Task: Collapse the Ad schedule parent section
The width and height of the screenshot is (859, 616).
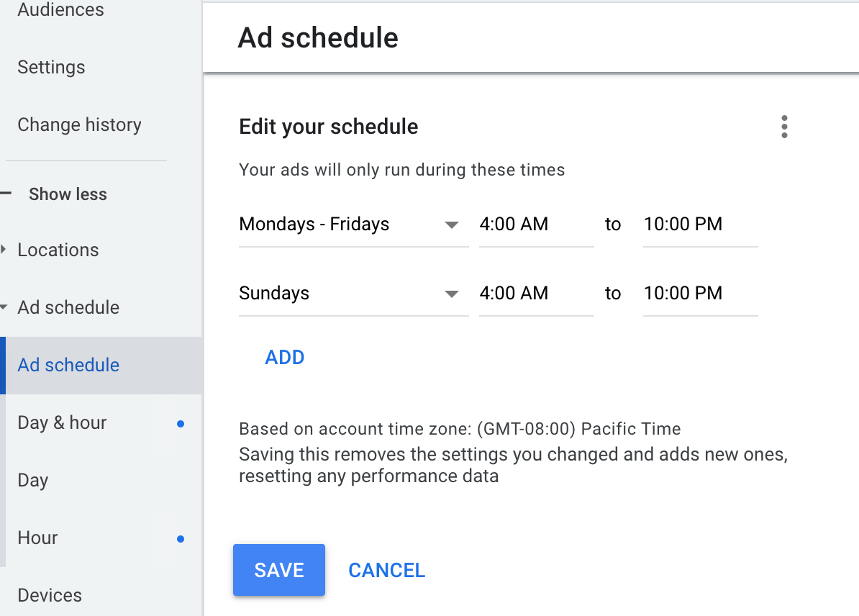Action: 68,307
